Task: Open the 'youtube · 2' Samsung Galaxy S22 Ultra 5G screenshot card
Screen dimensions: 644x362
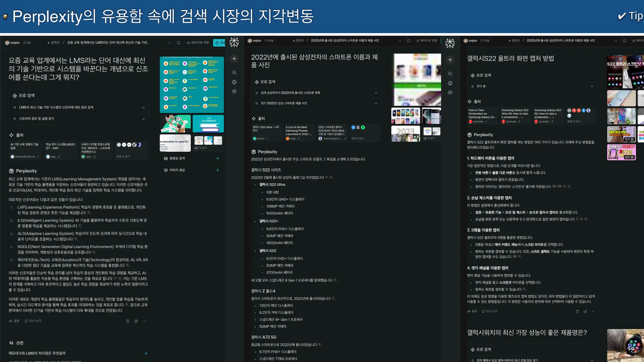Action: [x=515, y=116]
